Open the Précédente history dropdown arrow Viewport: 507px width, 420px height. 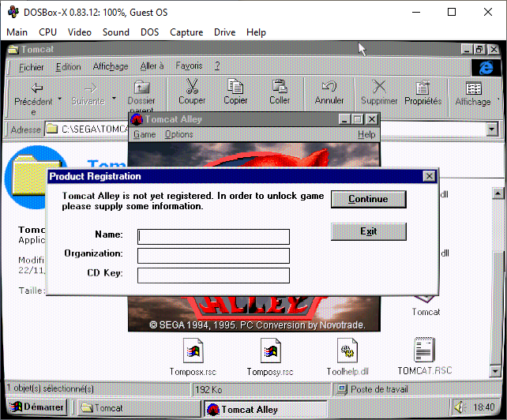[60, 98]
